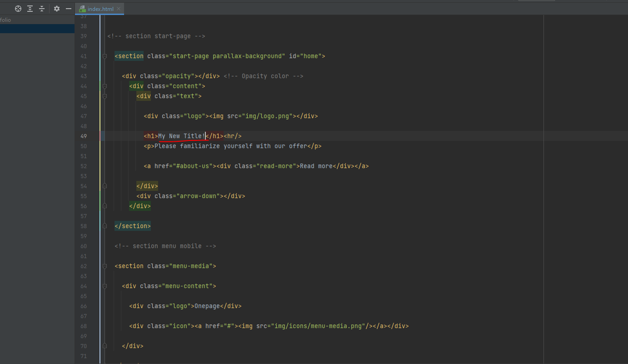Hide the project panel with the minus icon
628x364 pixels.
(x=69, y=9)
